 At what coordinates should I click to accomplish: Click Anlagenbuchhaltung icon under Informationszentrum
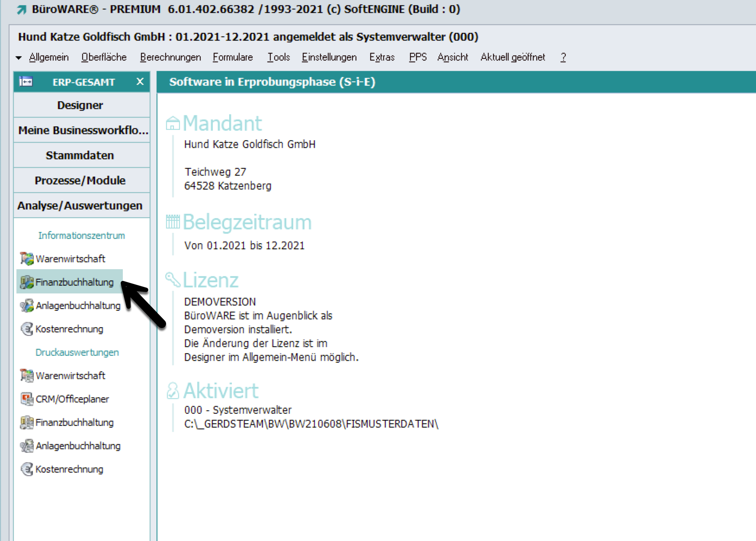click(27, 306)
